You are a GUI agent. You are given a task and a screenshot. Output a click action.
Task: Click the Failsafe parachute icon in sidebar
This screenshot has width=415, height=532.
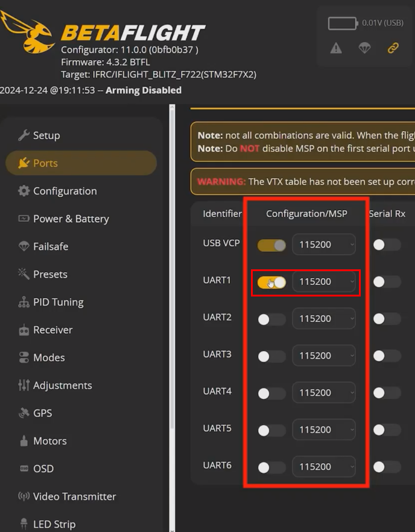(24, 246)
